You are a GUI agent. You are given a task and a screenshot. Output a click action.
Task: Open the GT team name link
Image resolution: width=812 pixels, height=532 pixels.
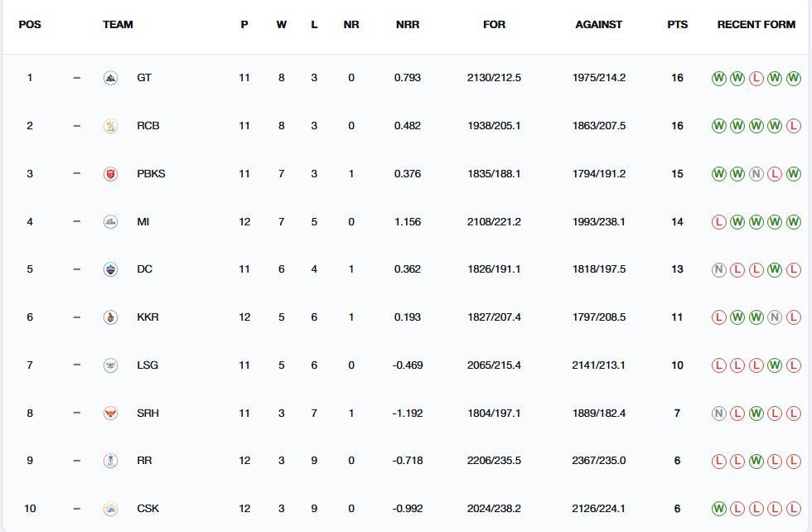(x=144, y=78)
